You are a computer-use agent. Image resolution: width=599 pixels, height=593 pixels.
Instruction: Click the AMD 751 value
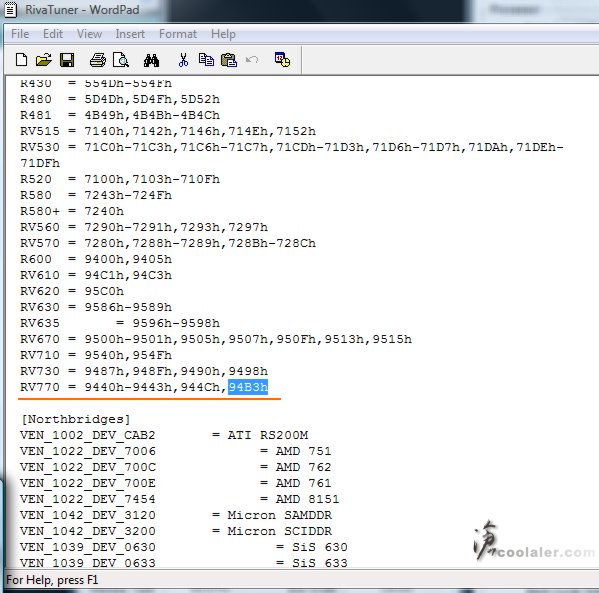303,451
